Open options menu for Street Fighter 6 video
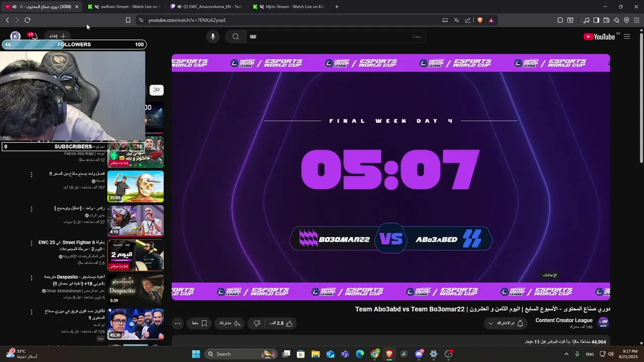This screenshot has width=644, height=362. tap(32, 243)
